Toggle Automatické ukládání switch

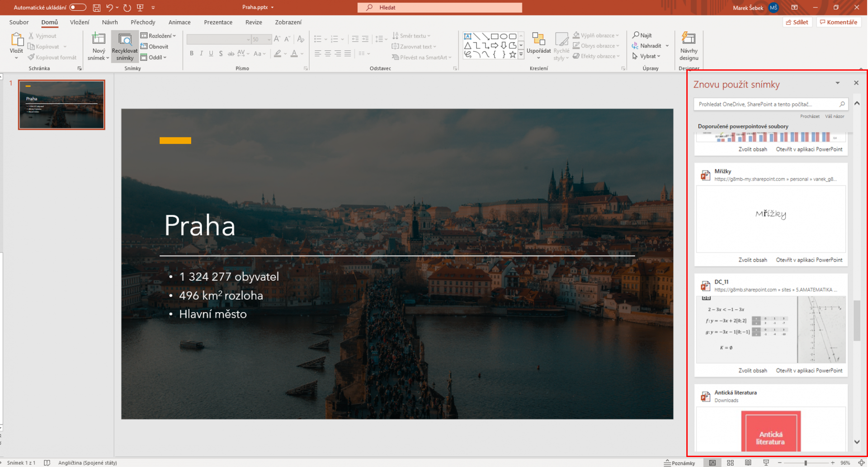tap(77, 7)
